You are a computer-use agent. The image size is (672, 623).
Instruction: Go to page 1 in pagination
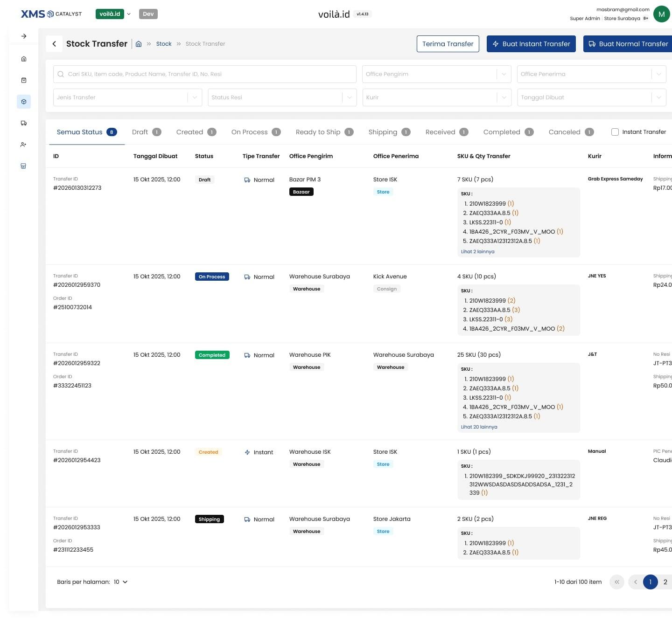click(651, 582)
